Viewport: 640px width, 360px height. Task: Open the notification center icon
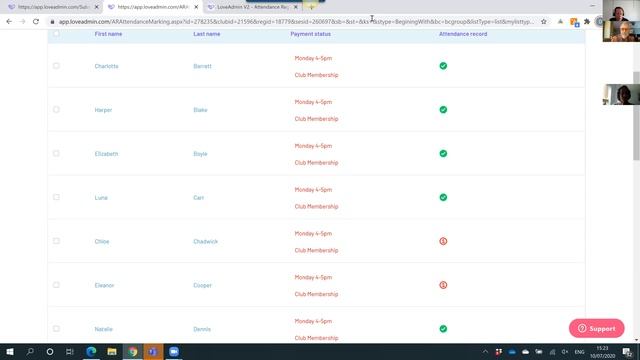pos(627,351)
